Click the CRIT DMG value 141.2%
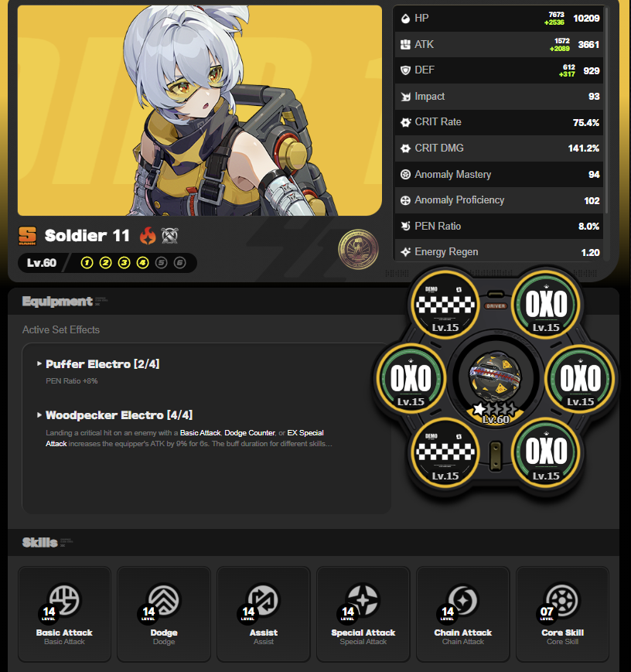631x672 pixels. pyautogui.click(x=583, y=148)
